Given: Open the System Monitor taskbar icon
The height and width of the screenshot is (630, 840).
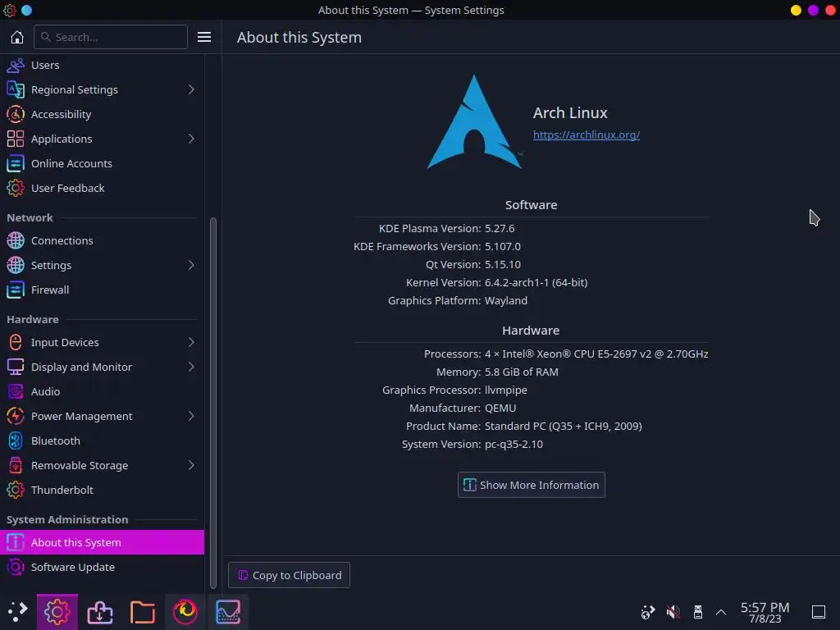Looking at the screenshot, I should pos(228,612).
